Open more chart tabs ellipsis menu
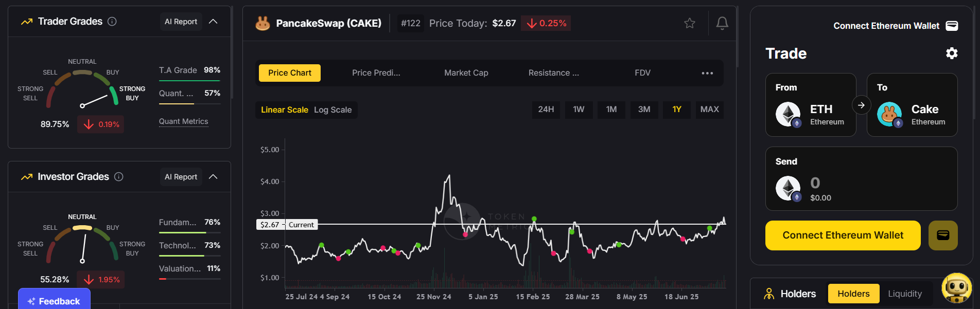 (x=707, y=73)
